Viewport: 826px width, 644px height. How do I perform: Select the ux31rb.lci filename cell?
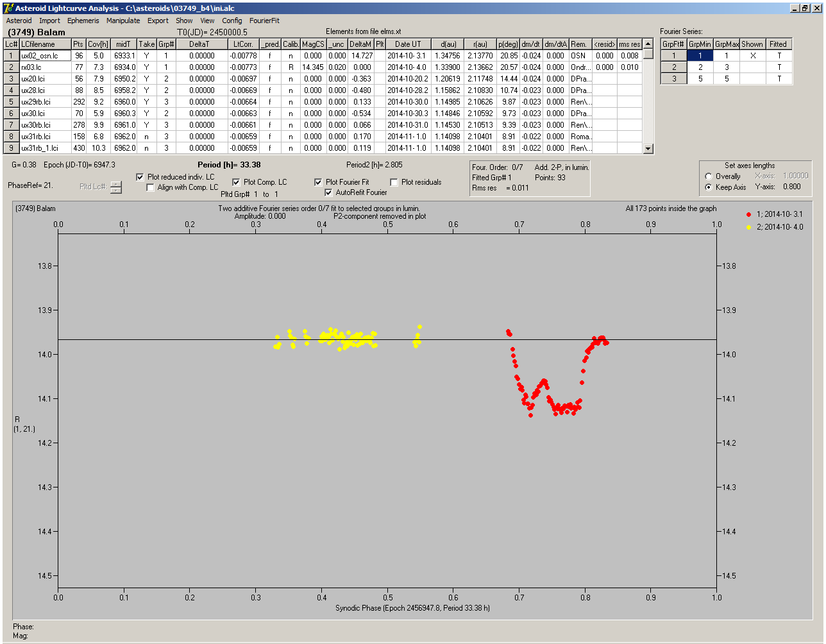pos(45,137)
